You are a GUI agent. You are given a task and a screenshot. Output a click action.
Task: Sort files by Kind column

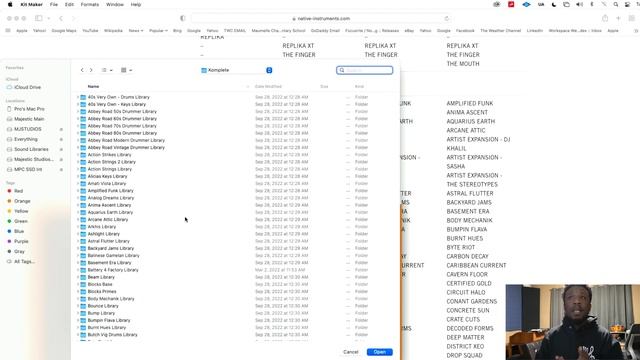click(359, 87)
